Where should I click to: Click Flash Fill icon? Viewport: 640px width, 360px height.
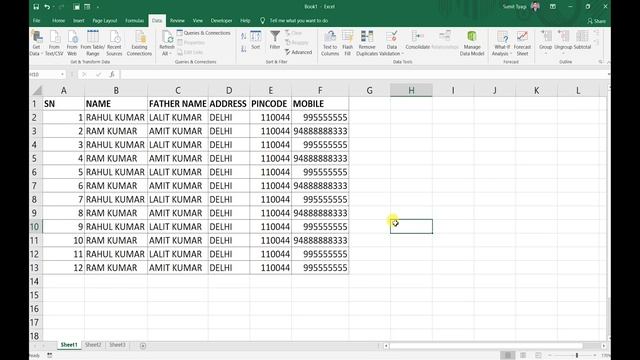point(348,43)
